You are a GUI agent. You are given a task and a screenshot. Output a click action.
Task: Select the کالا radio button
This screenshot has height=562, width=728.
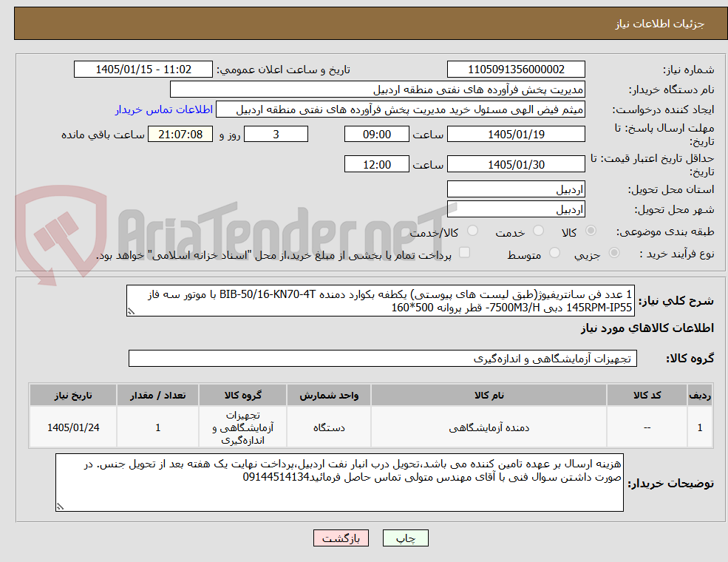coord(591,231)
